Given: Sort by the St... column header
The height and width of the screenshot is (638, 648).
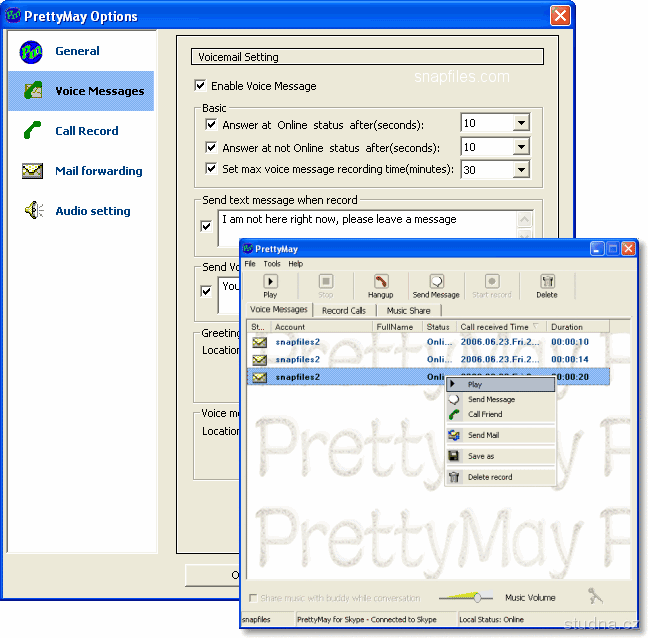Looking at the screenshot, I should [259, 327].
